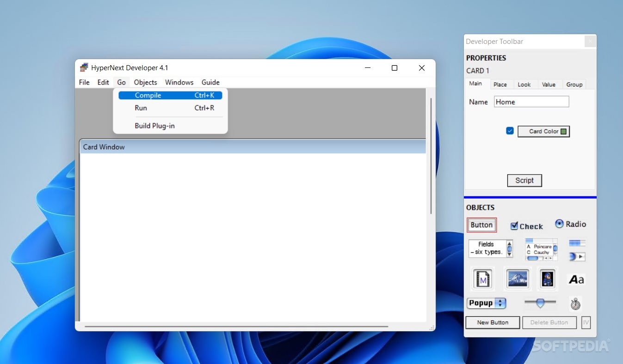
Task: Close the open Go menu
Action: tap(121, 82)
